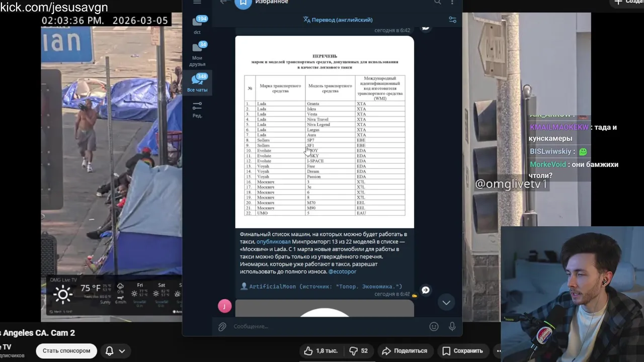This screenshot has height=362, width=644.
Task: Forward the taxi list message
Action: tap(426, 290)
